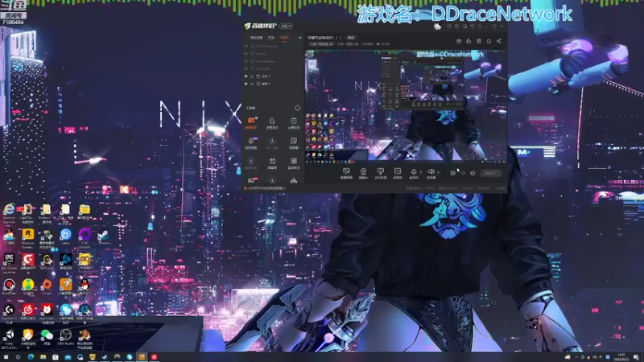Image resolution: width=644 pixels, height=362 pixels.
Task: Click orange live-assistant tool in toolbox grid
Action: click(251, 121)
